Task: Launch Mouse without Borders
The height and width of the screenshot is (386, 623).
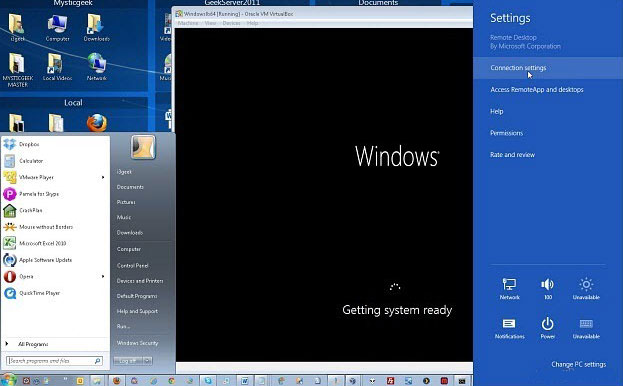Action: tap(55, 227)
